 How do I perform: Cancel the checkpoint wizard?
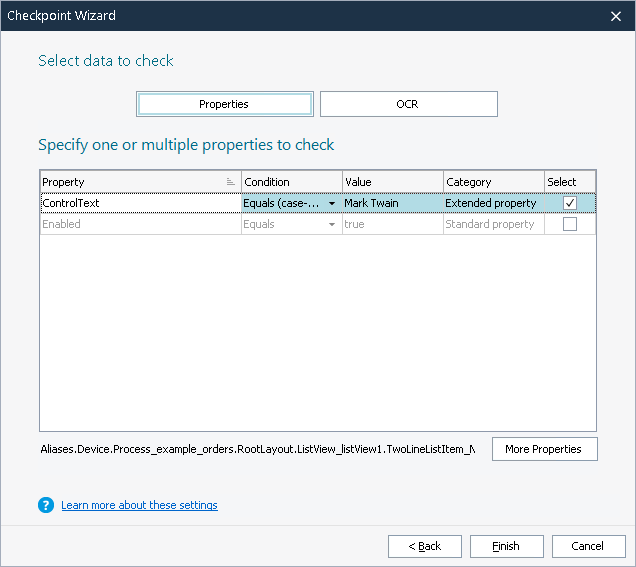click(x=587, y=546)
